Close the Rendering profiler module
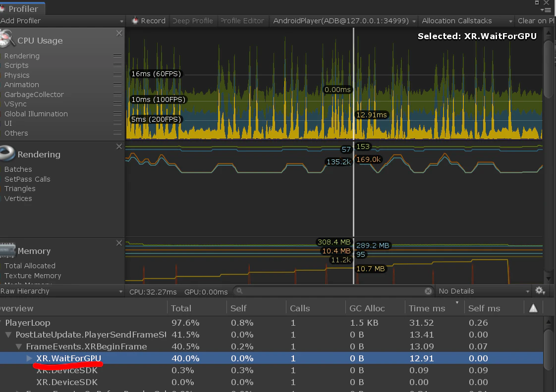The width and height of the screenshot is (556, 392). 119,146
